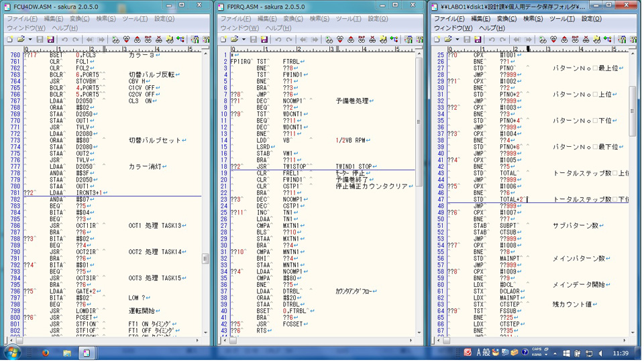Screen dimensions: 644x362
Task: Click Find icon in FCU4DW.ASM toolbar
Action: (115, 40)
